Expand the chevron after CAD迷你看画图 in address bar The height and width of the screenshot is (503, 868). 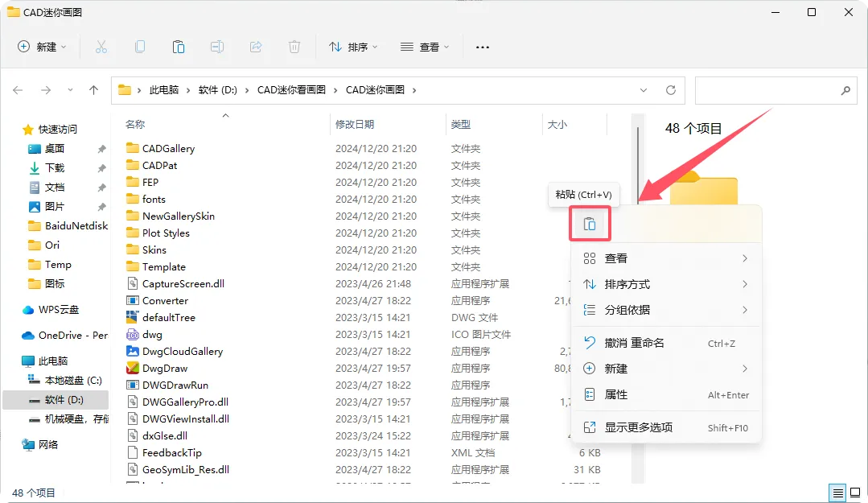click(x=335, y=90)
